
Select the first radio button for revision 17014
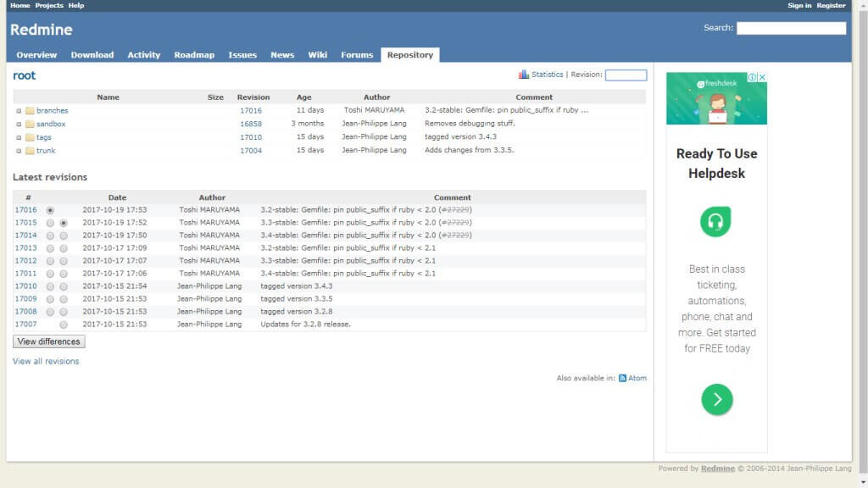[51, 236]
